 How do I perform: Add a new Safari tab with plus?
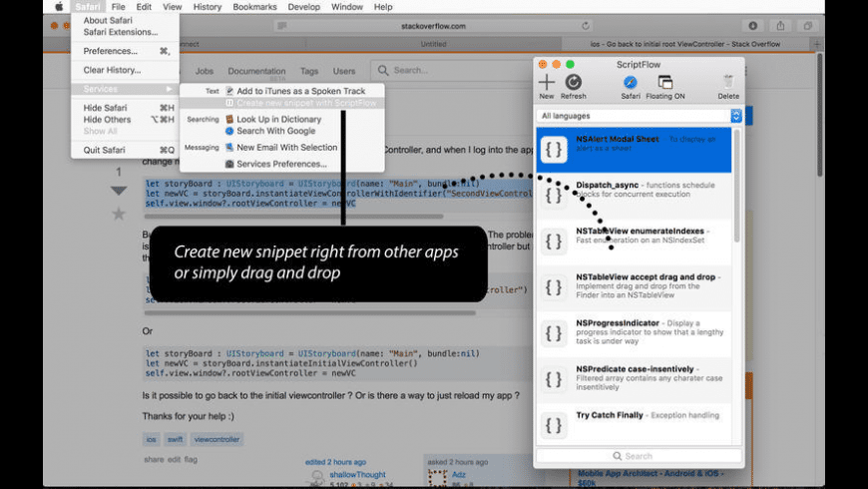pyautogui.click(x=817, y=44)
